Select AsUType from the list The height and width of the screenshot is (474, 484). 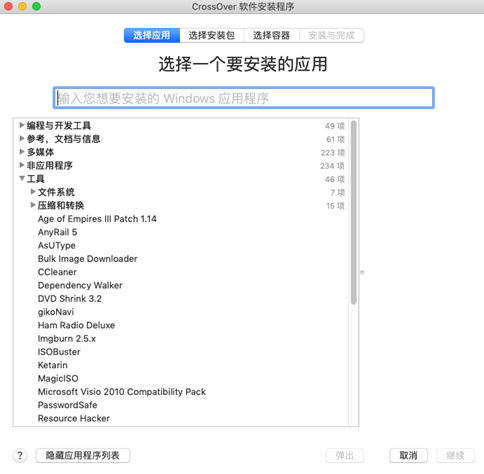tap(57, 246)
